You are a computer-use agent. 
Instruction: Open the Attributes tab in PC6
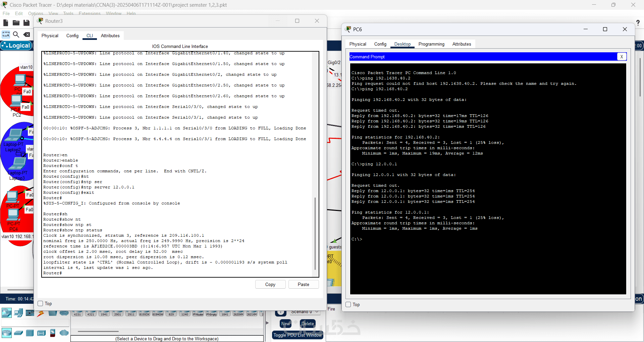462,44
